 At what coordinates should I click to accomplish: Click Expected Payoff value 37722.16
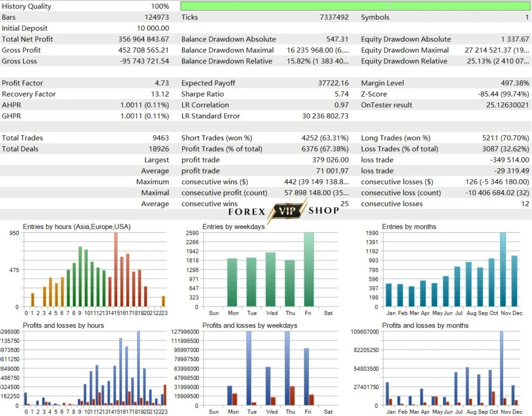point(333,83)
